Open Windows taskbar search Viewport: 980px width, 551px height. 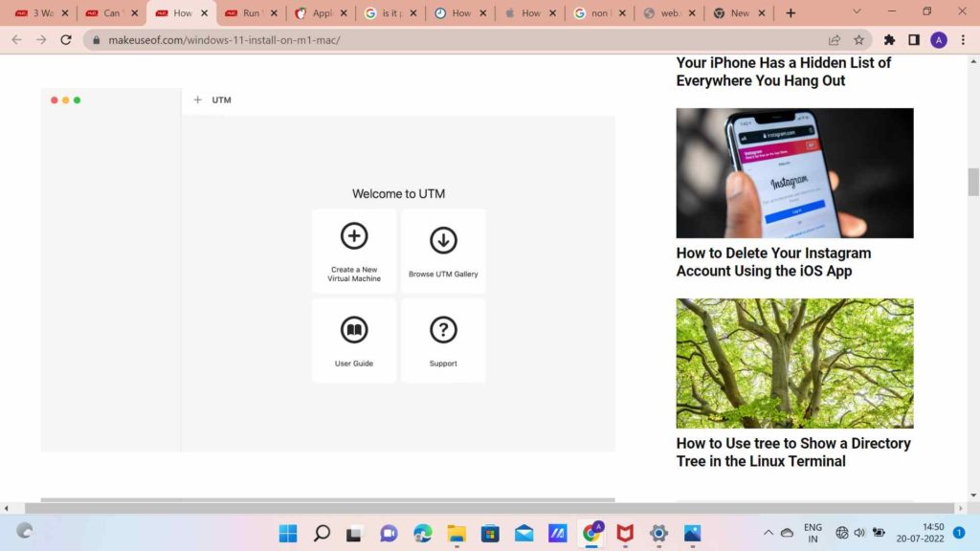pos(322,533)
